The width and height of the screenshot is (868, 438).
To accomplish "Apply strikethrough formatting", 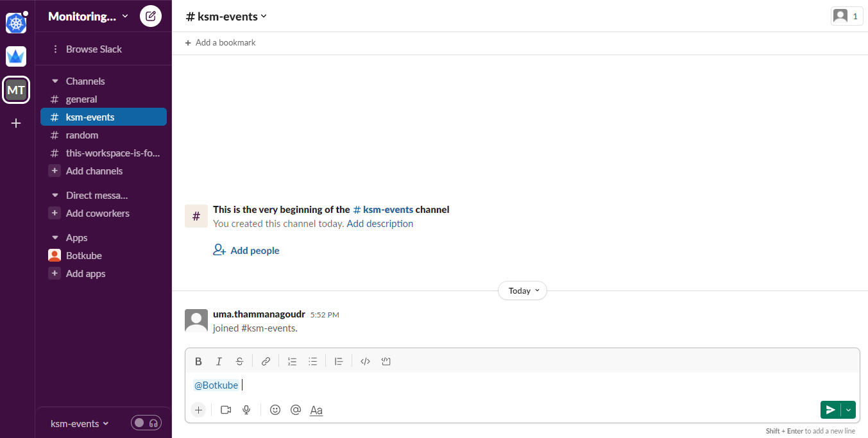I will 239,362.
